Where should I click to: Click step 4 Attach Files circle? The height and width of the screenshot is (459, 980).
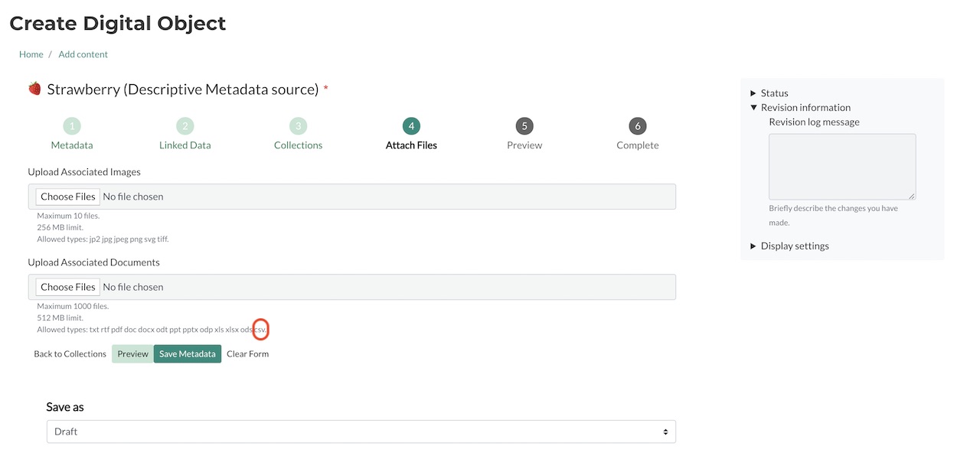(411, 126)
